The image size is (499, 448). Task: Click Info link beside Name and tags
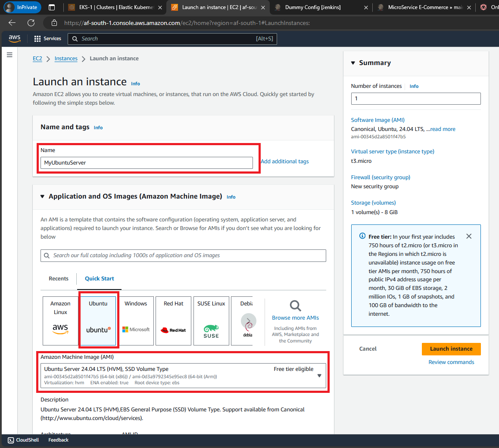[98, 128]
